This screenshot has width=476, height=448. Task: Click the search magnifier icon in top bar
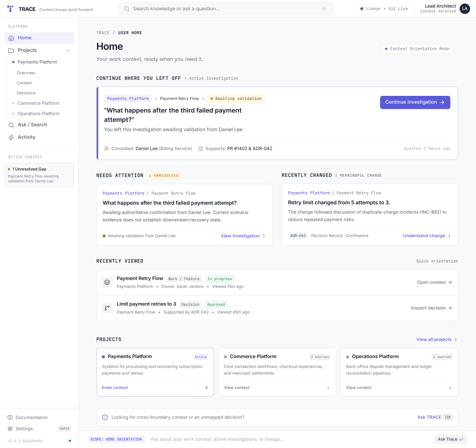click(127, 9)
